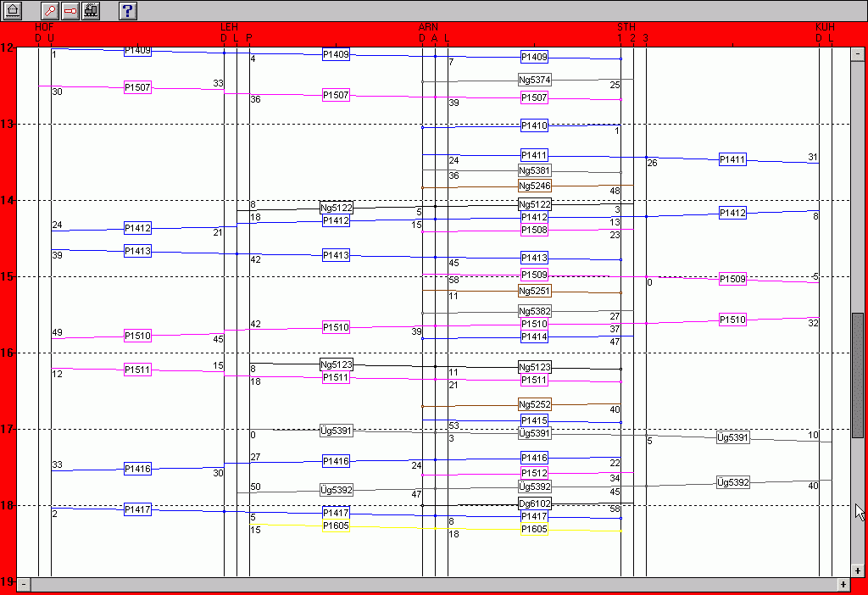Image resolution: width=868 pixels, height=595 pixels.
Task: Select P1413 label between HOF and LEH
Action: click(137, 251)
